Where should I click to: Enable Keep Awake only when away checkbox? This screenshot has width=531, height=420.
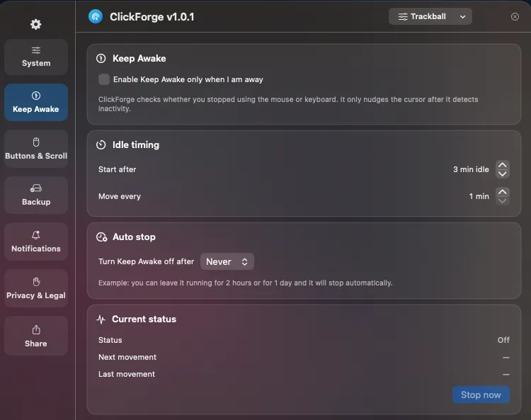104,79
